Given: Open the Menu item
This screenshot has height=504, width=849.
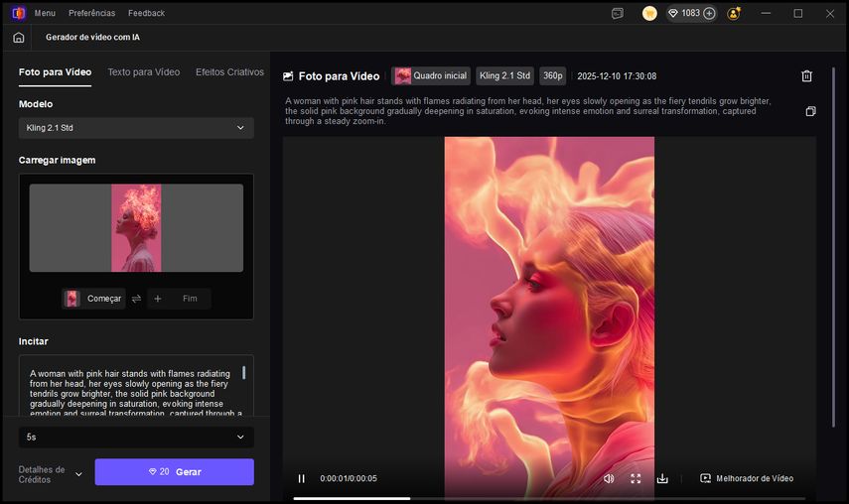Looking at the screenshot, I should click(45, 13).
